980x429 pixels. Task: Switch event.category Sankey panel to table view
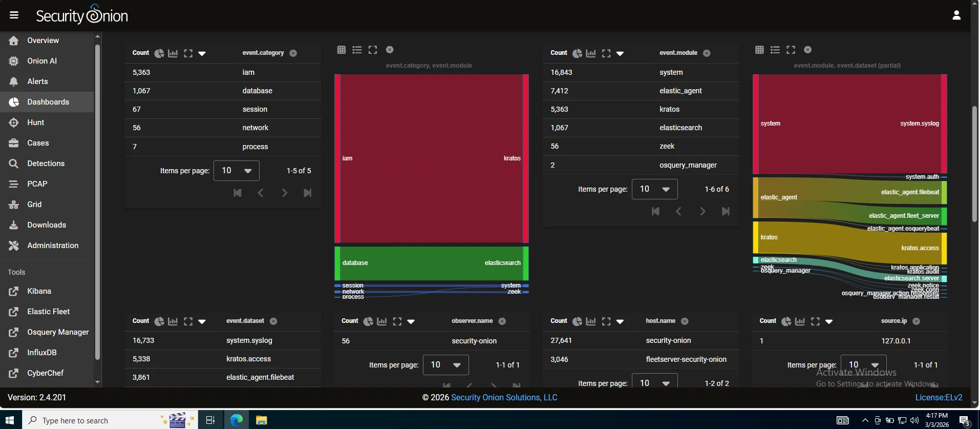(x=342, y=50)
